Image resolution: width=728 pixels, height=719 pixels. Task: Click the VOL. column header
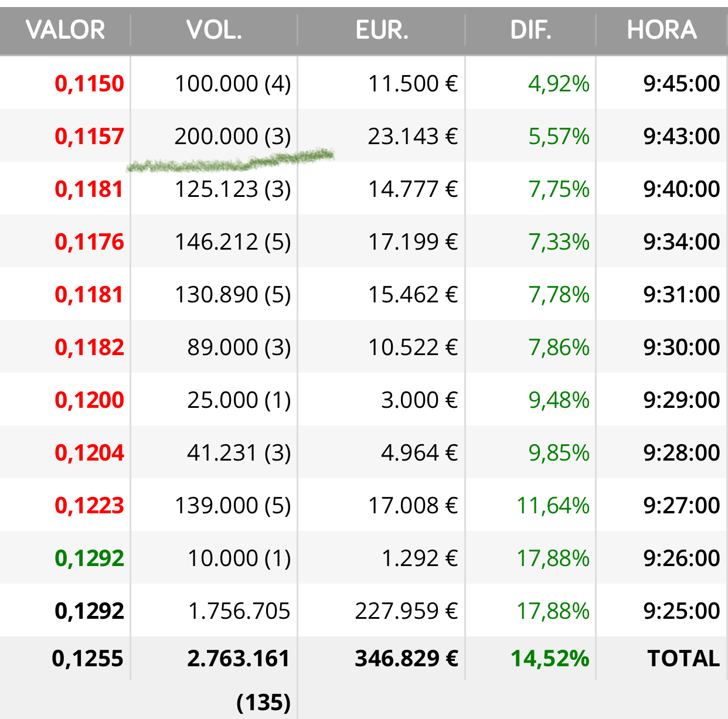(214, 30)
